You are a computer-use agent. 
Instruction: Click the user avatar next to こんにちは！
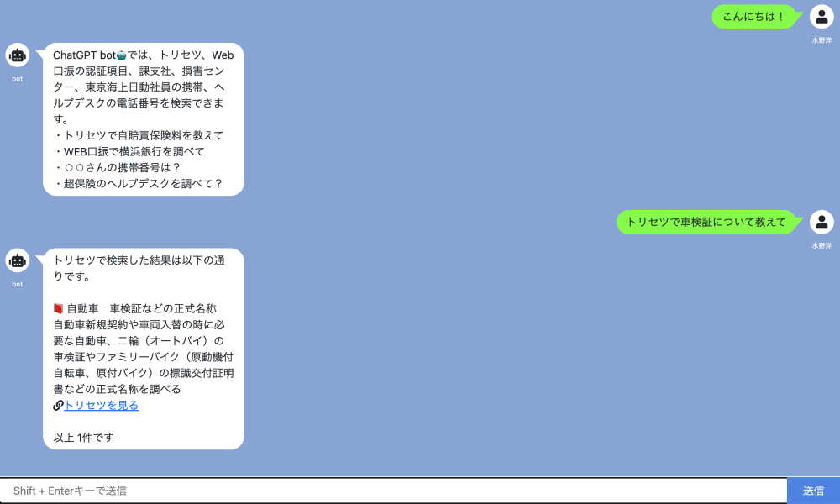821,17
